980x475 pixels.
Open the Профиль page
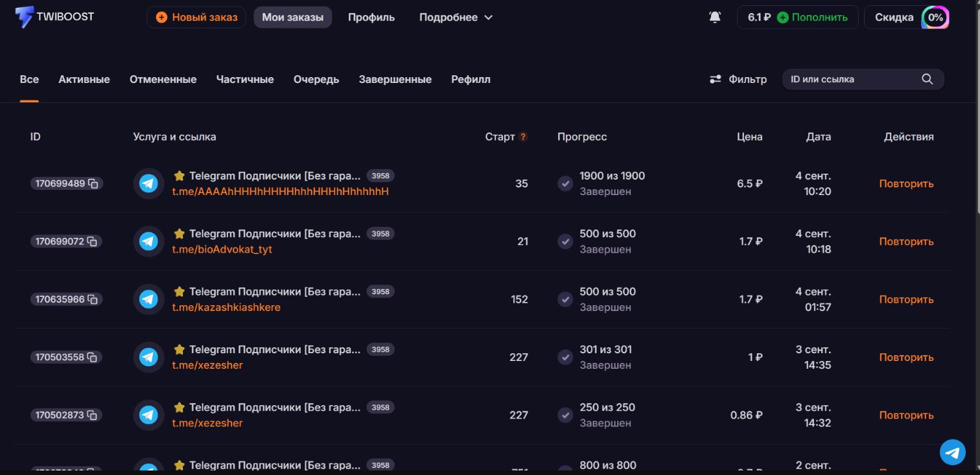point(371,17)
